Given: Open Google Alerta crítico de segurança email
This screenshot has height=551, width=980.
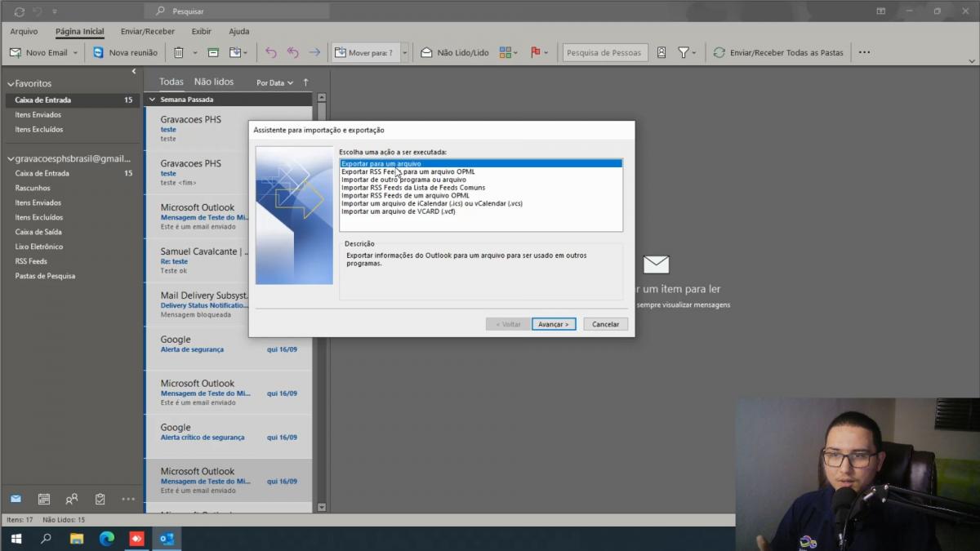Looking at the screenshot, I should coord(229,437).
